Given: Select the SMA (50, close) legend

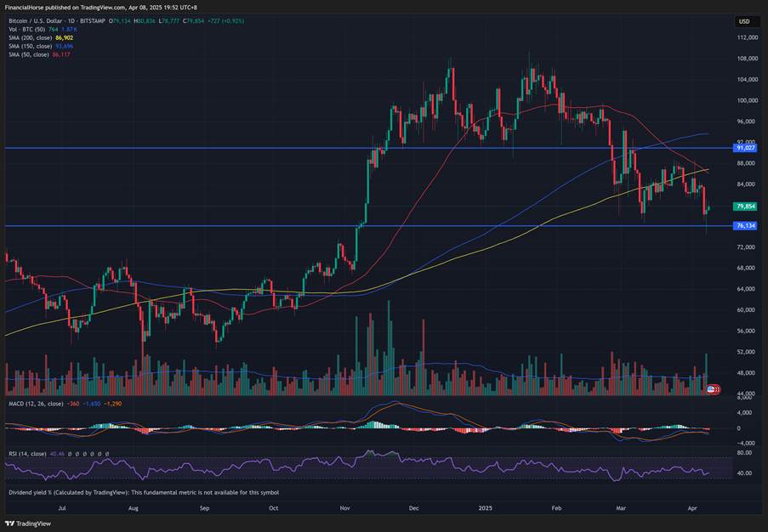Looking at the screenshot, I should point(29,54).
